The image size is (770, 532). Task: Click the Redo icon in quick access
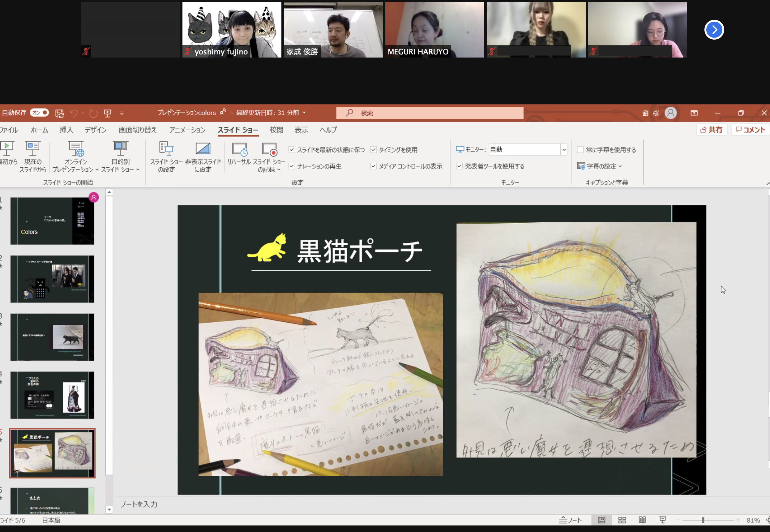tap(93, 113)
